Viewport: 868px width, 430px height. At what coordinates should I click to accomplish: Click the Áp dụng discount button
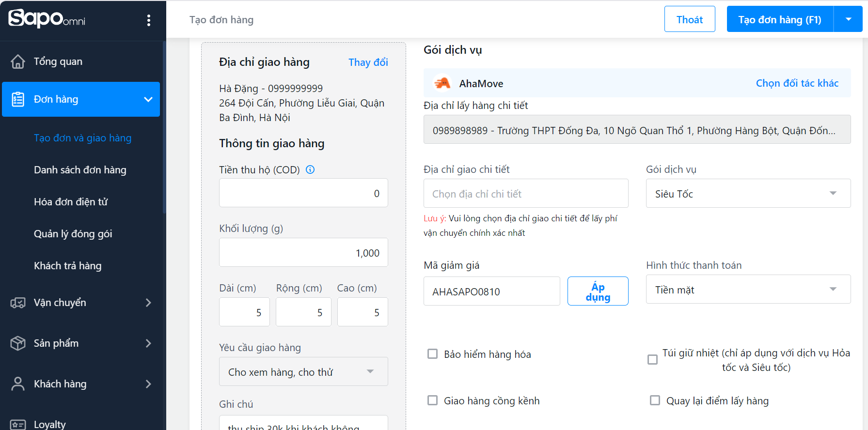(x=598, y=291)
